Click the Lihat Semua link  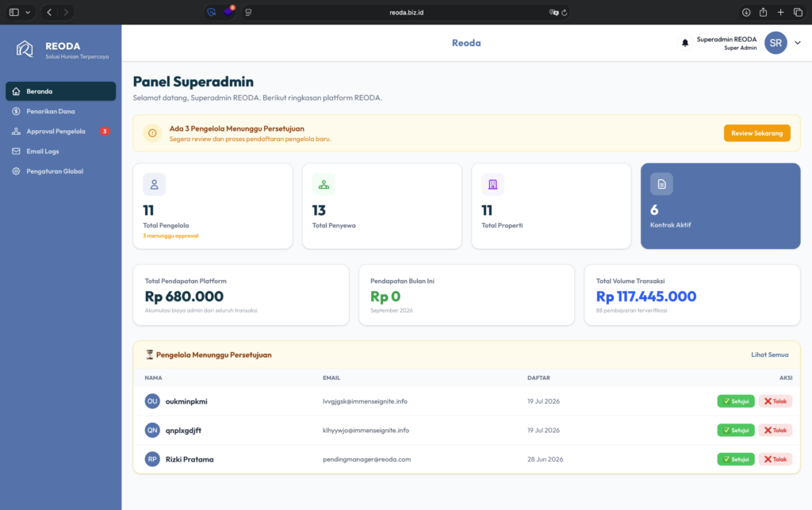[x=769, y=355]
